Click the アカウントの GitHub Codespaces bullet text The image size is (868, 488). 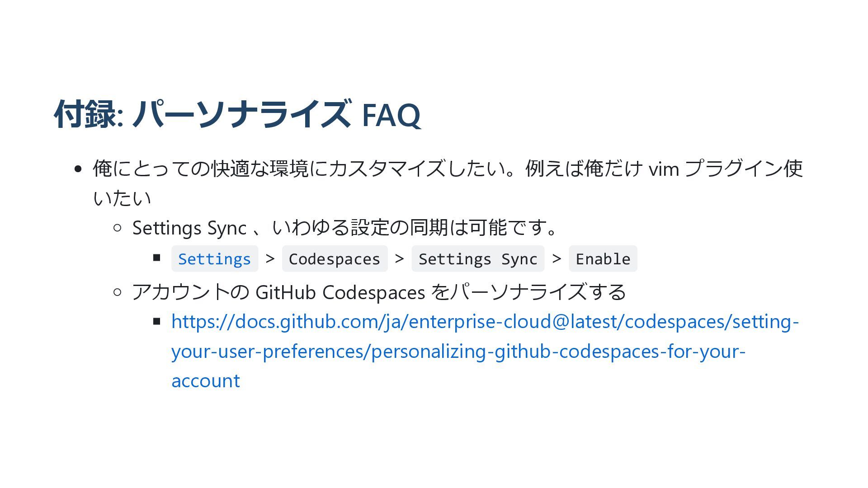click(x=379, y=292)
